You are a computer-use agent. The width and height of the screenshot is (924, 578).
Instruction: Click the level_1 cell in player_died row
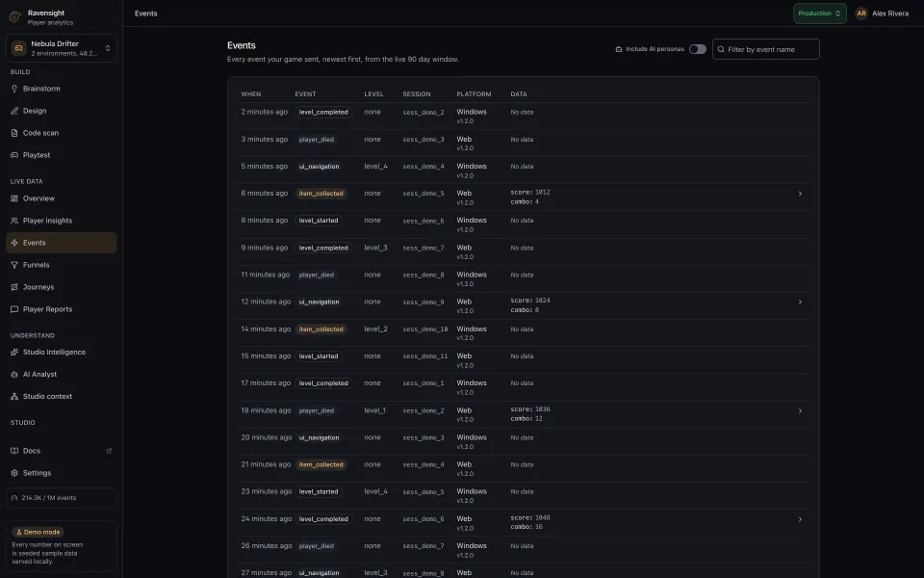pos(374,410)
